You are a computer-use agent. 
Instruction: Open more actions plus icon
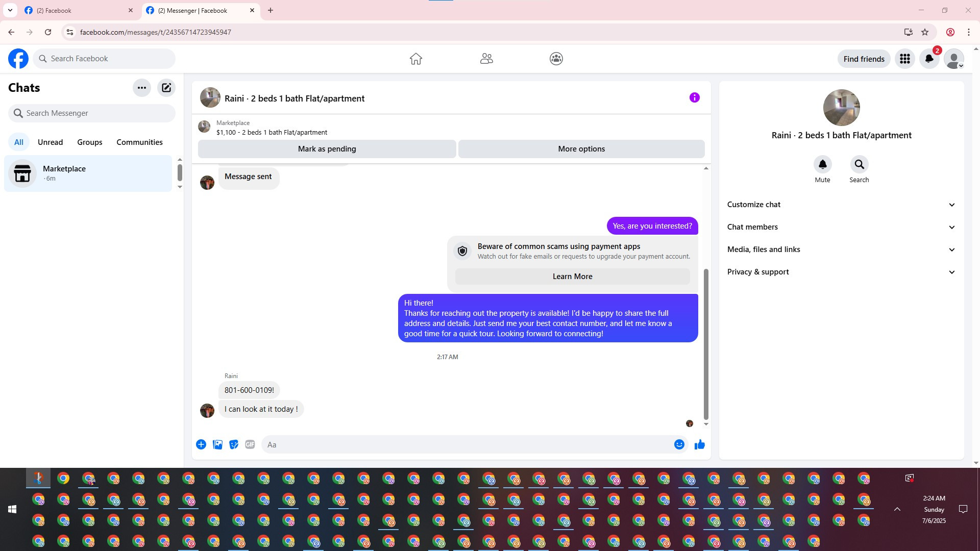point(201,444)
